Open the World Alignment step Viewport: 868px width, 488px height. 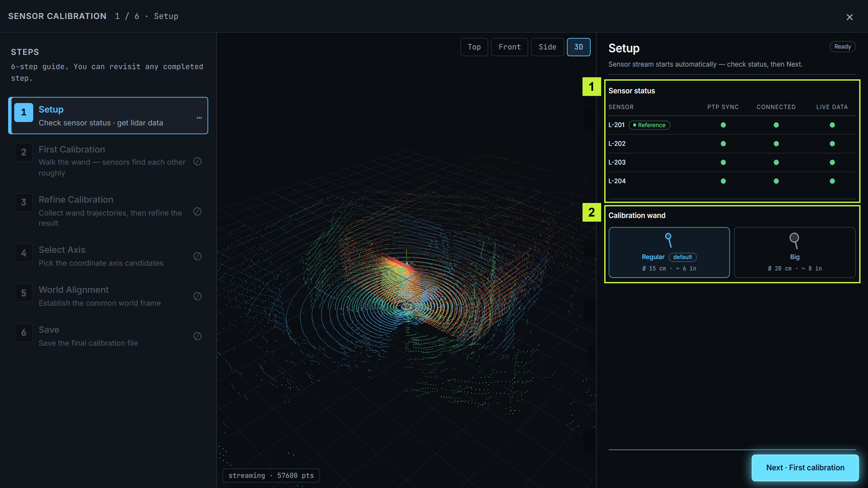click(x=108, y=296)
